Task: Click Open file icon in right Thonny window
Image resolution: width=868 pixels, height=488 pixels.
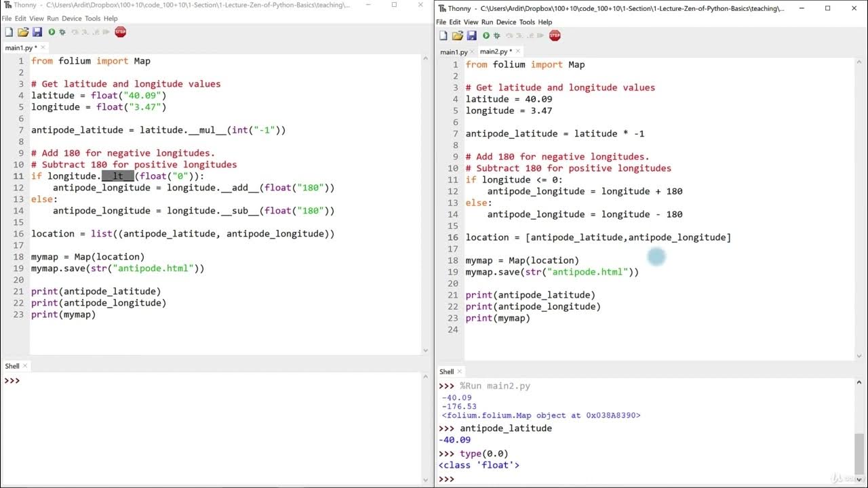Action: 457,35
